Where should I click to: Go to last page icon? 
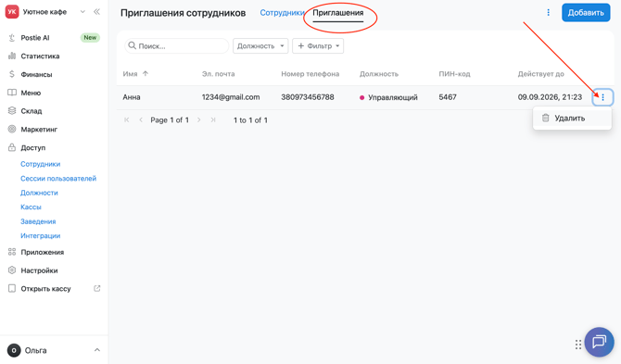[x=213, y=119]
